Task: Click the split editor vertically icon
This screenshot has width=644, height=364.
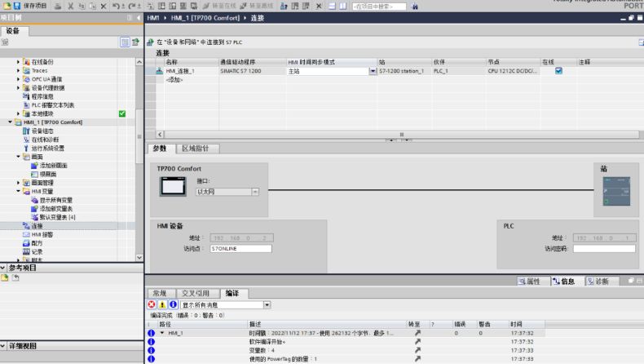Action: pyautogui.click(x=343, y=7)
